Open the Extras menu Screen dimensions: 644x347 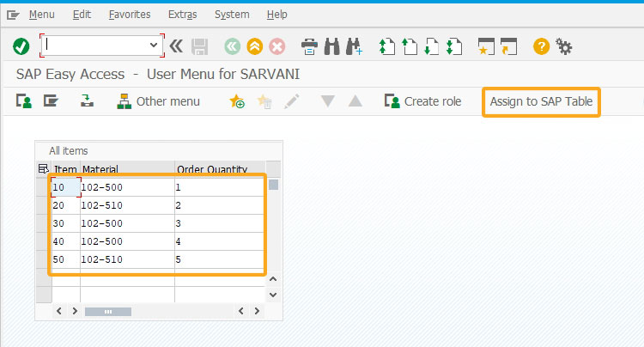(183, 15)
